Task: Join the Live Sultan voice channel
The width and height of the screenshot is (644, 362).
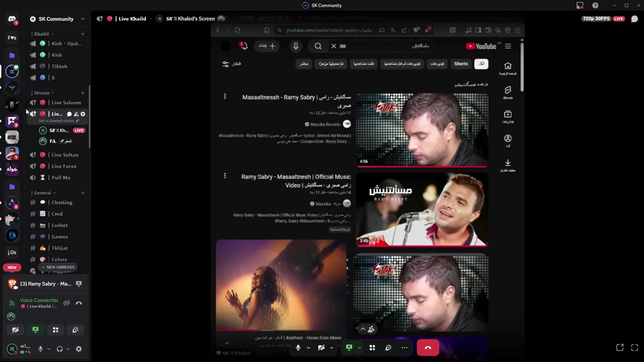Action: tap(57, 155)
